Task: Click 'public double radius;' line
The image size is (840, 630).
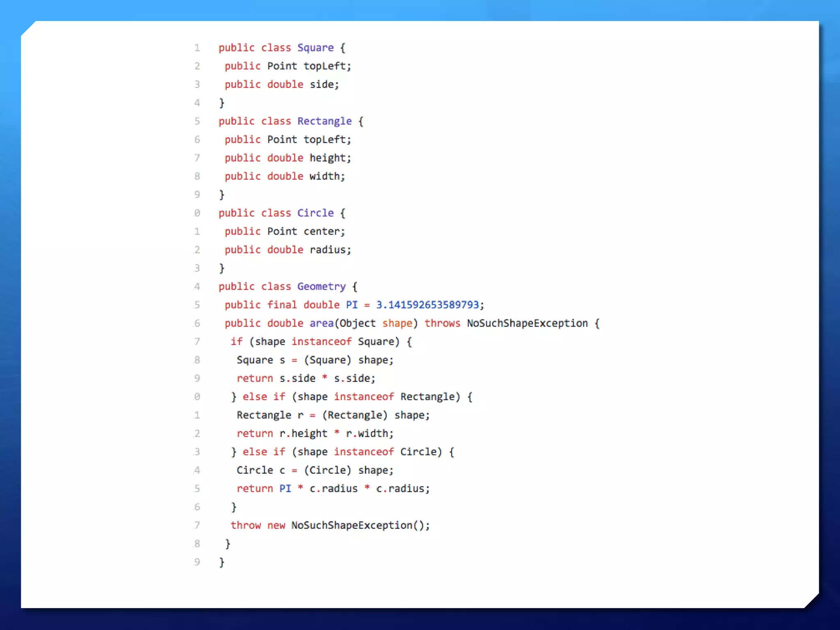Action: [288, 250]
